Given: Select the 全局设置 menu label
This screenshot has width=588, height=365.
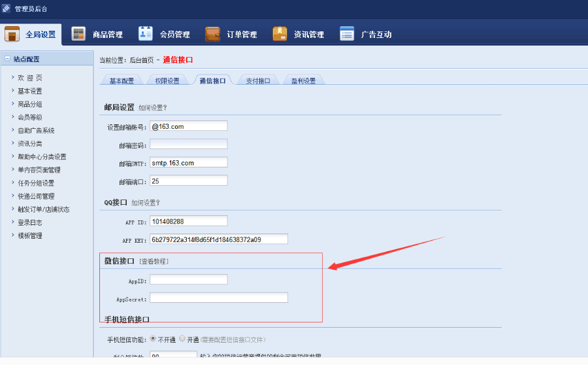Looking at the screenshot, I should tap(41, 35).
